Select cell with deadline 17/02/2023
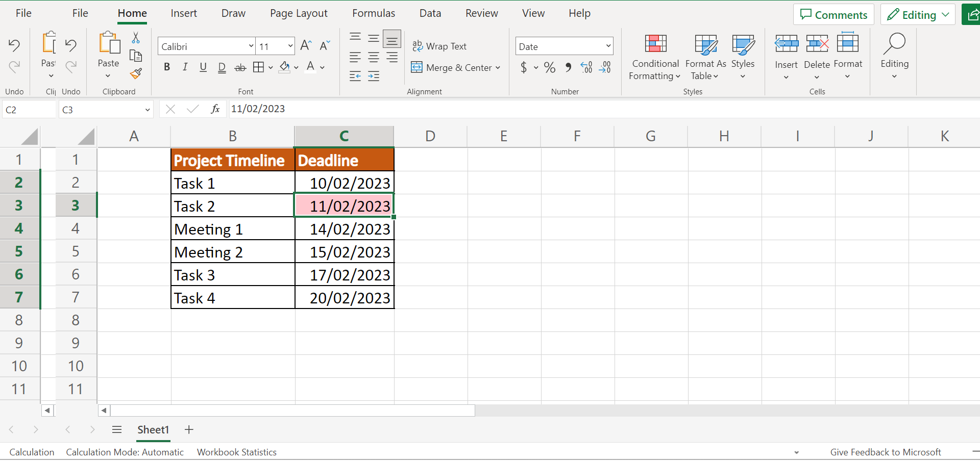The image size is (980, 462). pos(345,275)
